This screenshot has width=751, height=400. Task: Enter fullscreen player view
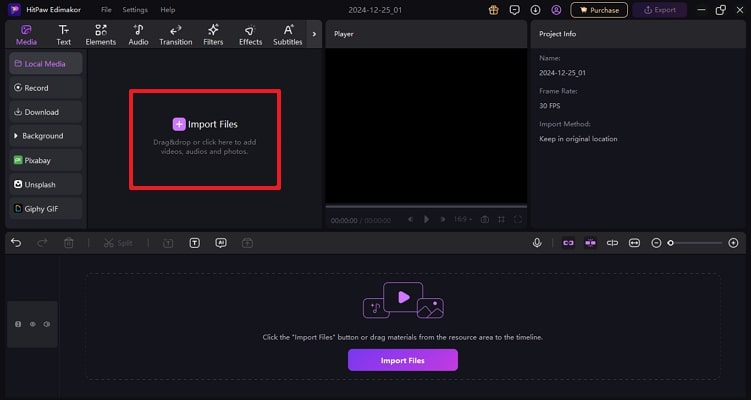click(518, 219)
